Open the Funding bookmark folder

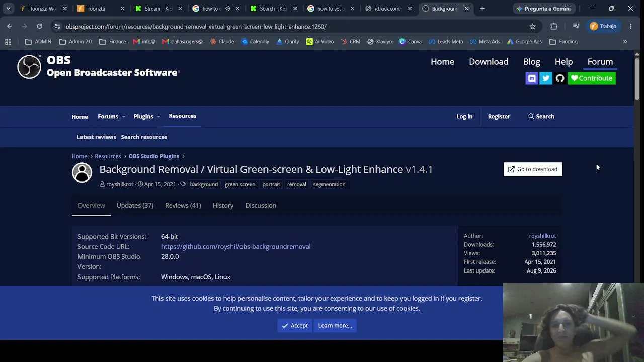pyautogui.click(x=563, y=42)
